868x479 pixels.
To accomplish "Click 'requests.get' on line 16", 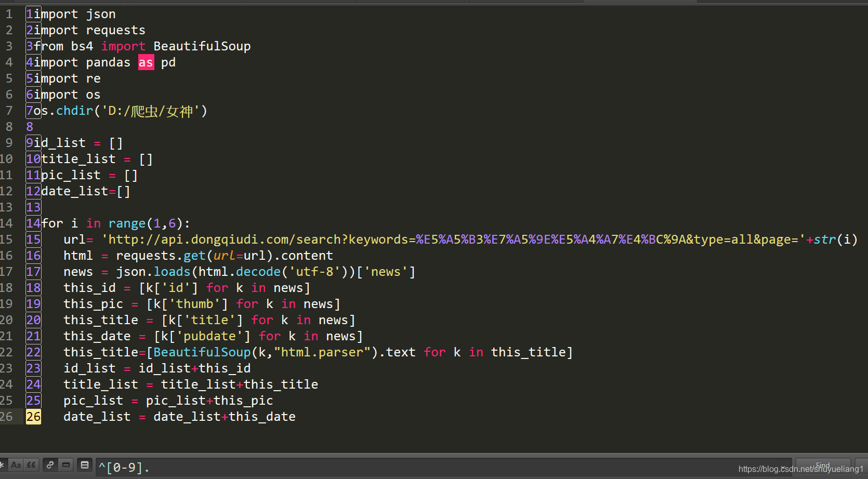I will point(161,256).
